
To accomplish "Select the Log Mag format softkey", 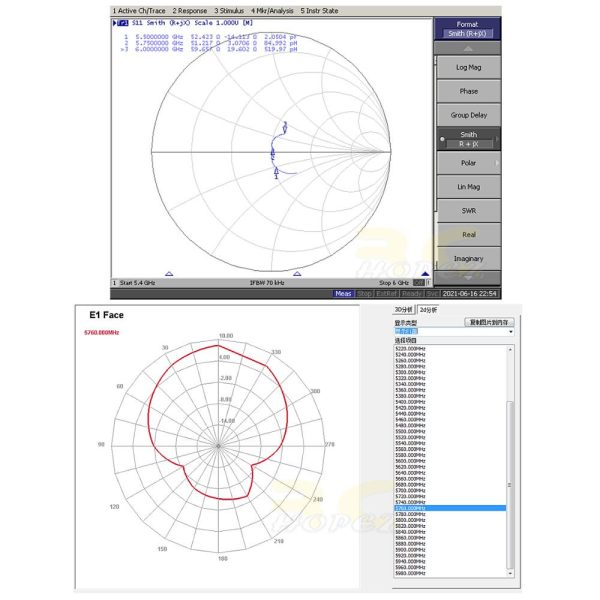I will click(x=468, y=67).
